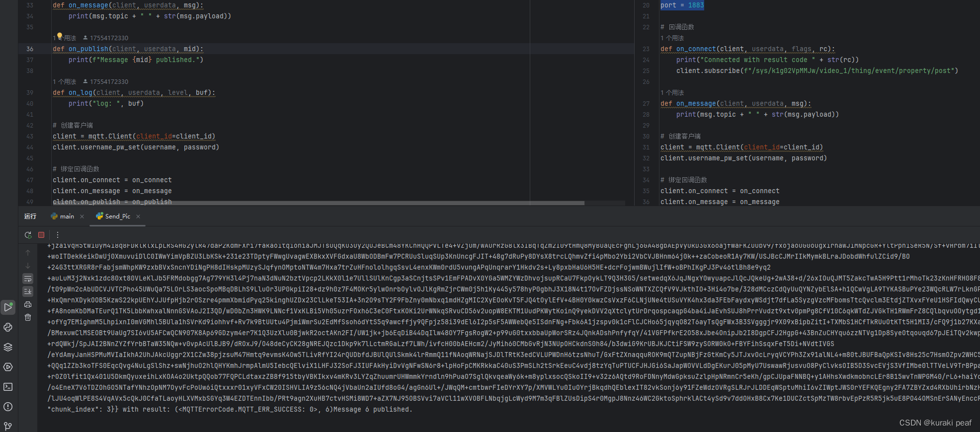Open the Services tool window
The height and width of the screenshot is (432, 980).
[x=8, y=367]
